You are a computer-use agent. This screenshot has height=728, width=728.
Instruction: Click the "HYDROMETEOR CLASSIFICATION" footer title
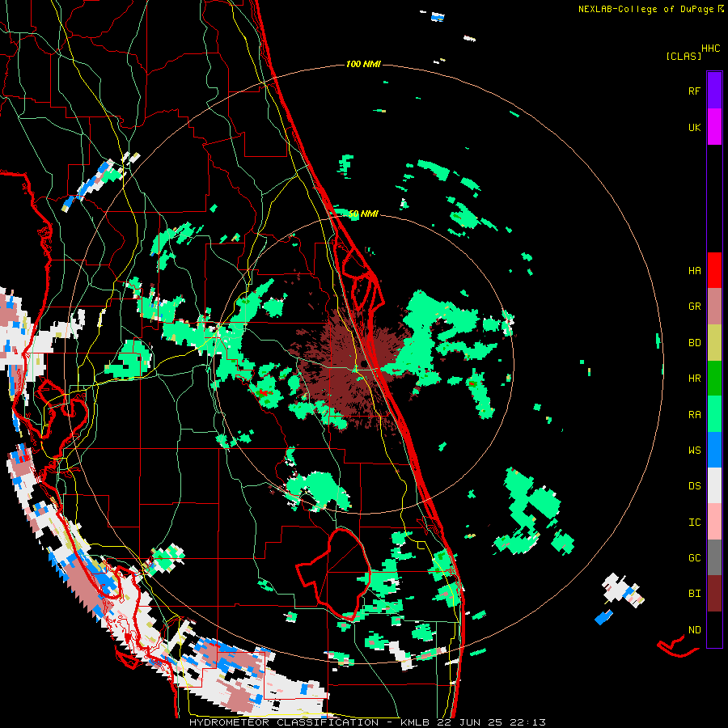click(284, 722)
